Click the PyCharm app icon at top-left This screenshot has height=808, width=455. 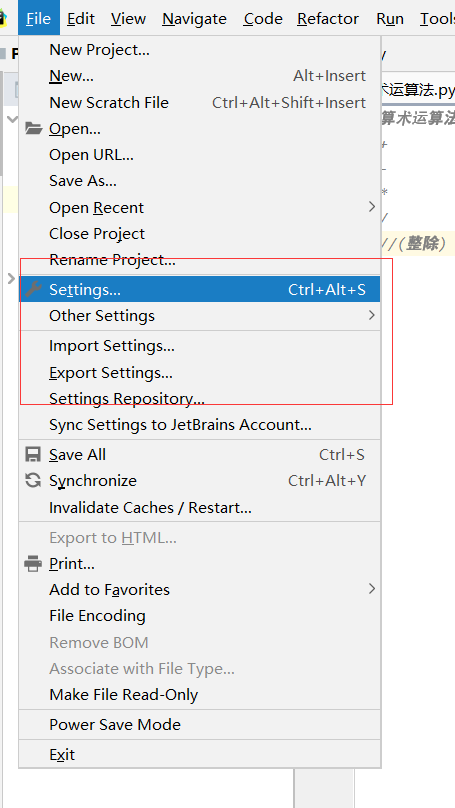(3, 19)
